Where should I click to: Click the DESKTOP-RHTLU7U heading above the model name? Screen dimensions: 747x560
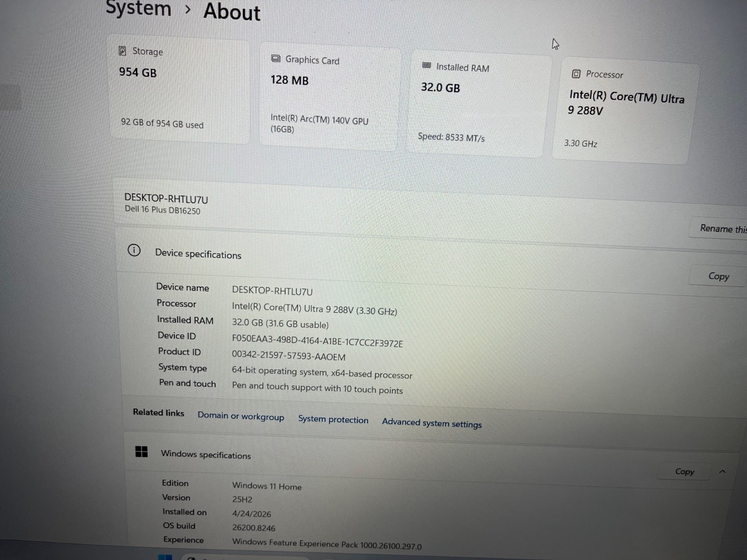(x=166, y=199)
